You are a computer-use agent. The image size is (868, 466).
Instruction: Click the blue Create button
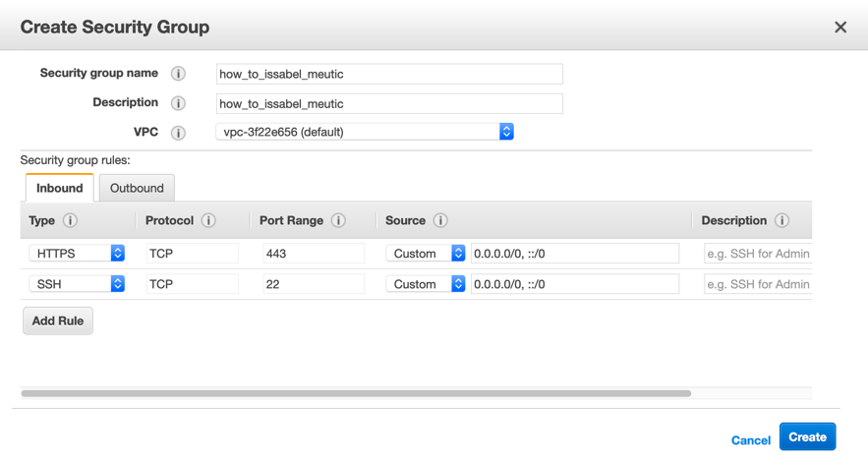click(807, 437)
